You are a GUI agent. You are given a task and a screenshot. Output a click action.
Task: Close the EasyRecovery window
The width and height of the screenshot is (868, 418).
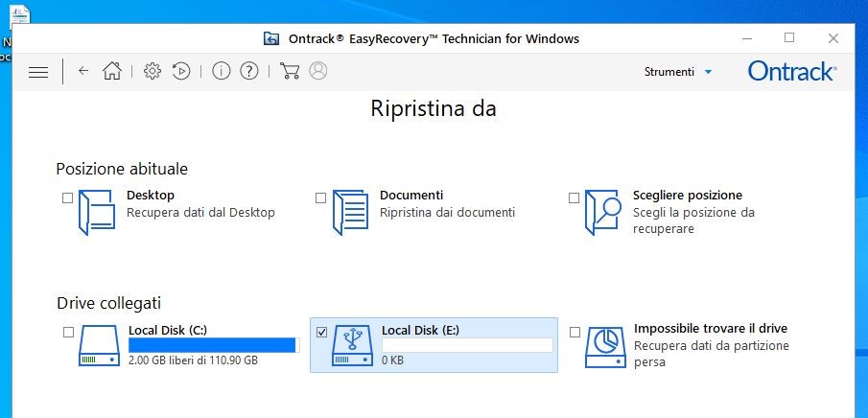click(833, 38)
